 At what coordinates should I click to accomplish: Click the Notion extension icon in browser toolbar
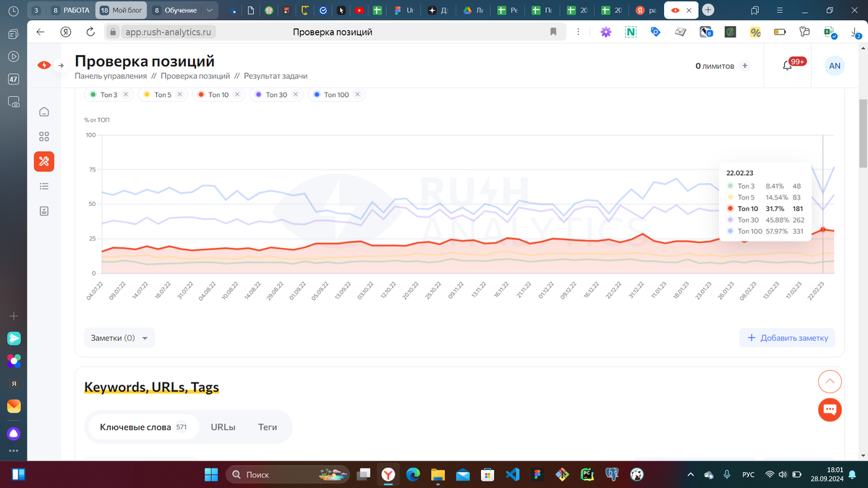click(x=629, y=32)
